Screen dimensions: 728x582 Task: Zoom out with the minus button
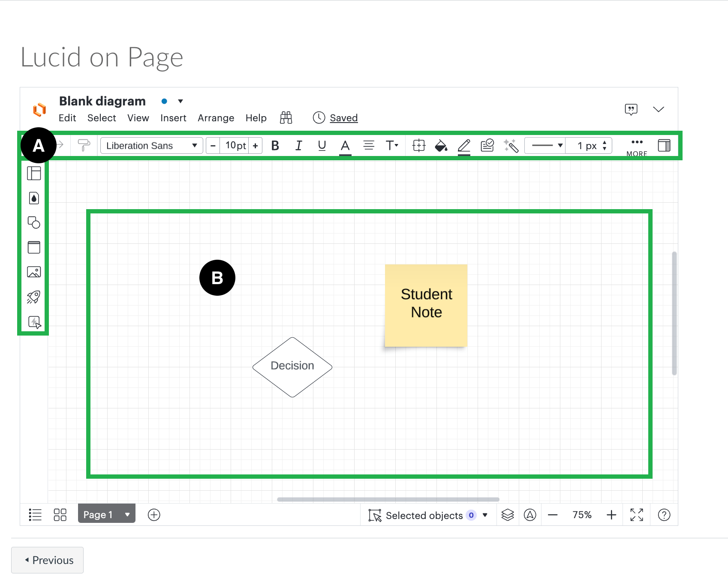pyautogui.click(x=553, y=515)
